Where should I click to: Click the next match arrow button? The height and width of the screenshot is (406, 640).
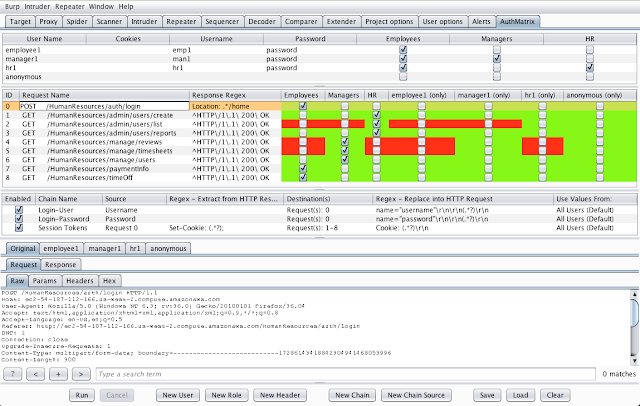[80, 373]
